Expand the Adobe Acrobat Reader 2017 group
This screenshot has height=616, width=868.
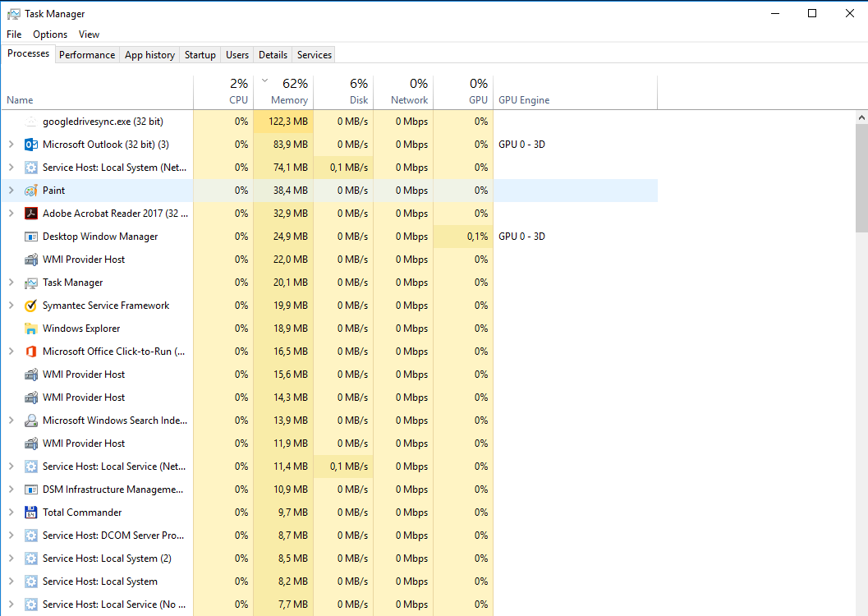point(11,214)
